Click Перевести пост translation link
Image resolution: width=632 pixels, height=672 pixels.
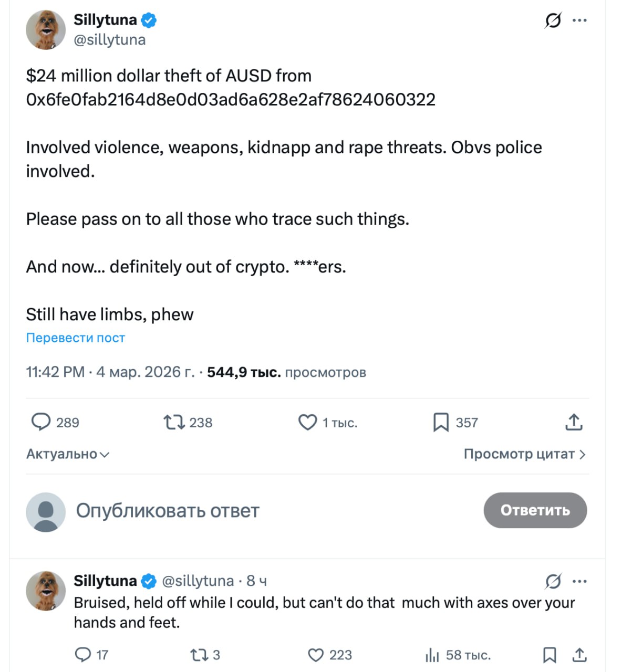[x=76, y=338]
